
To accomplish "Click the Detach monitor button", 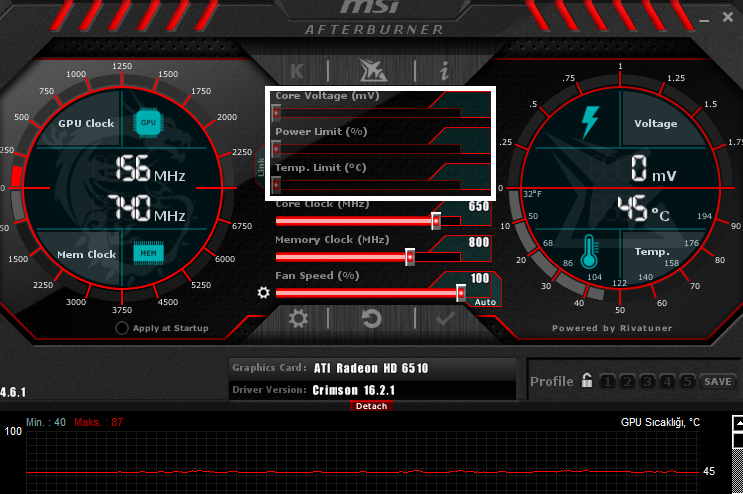I will pos(372,406).
